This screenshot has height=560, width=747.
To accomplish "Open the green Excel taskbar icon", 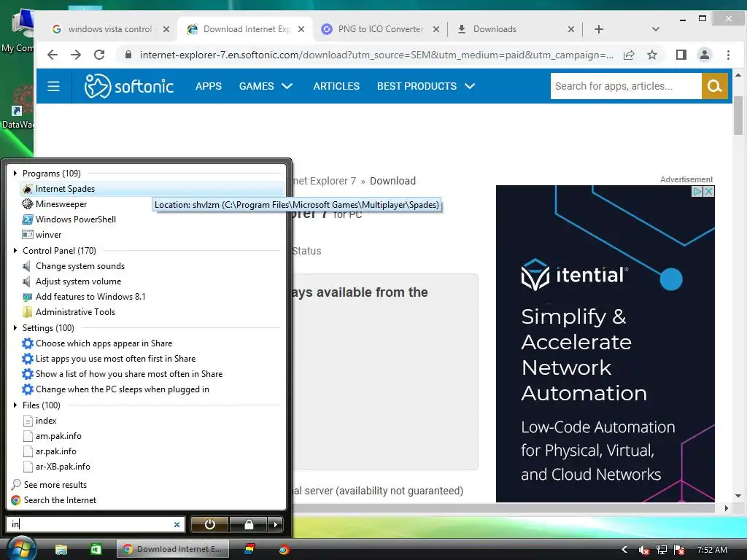I will click(96, 550).
